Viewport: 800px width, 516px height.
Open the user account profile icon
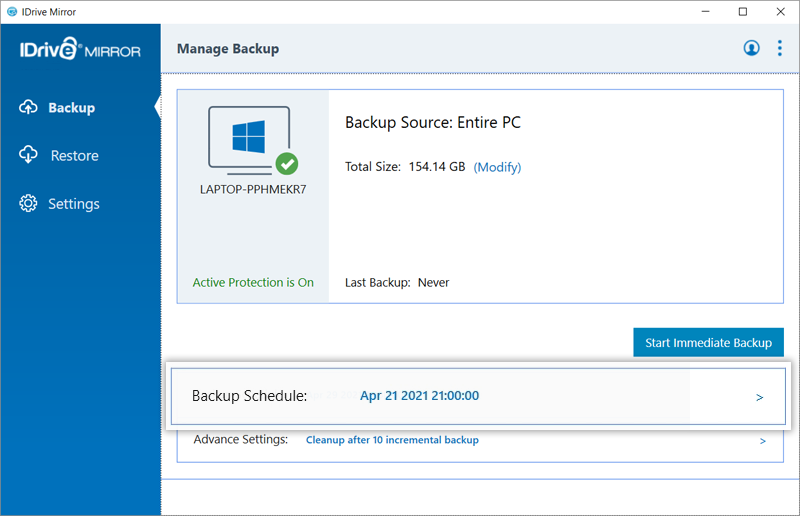(x=751, y=48)
